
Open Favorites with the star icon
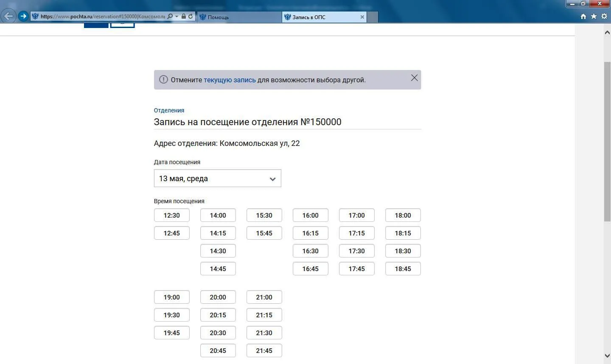point(594,17)
